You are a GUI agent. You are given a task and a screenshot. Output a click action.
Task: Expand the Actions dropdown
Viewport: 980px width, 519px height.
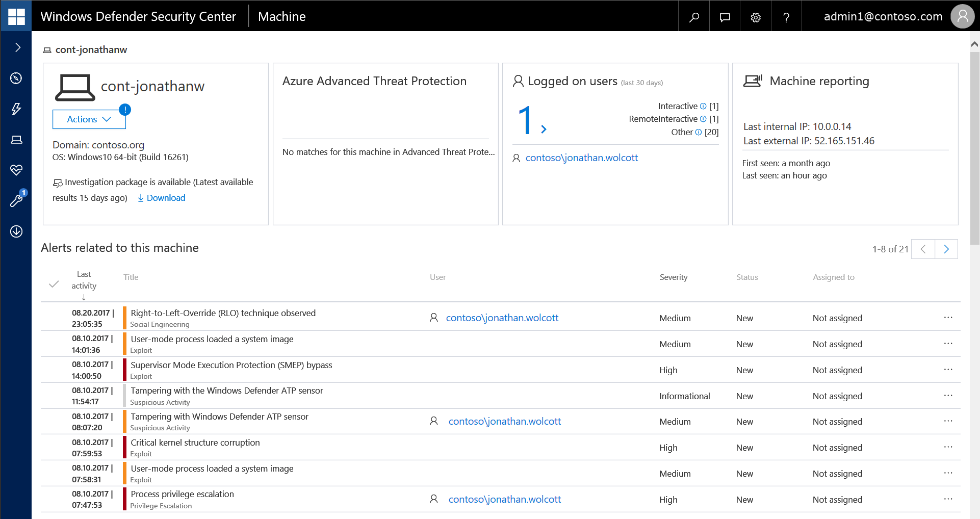pyautogui.click(x=89, y=119)
